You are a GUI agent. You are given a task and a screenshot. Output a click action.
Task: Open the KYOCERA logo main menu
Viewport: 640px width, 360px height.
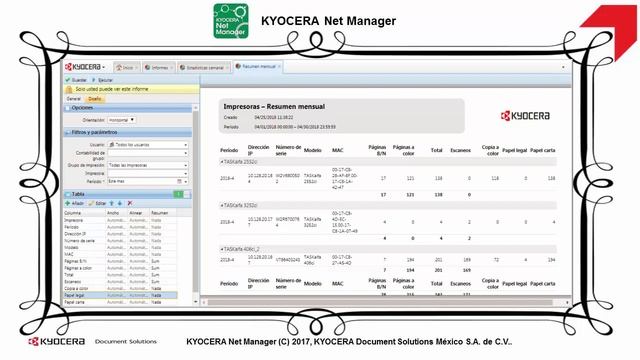85,67
